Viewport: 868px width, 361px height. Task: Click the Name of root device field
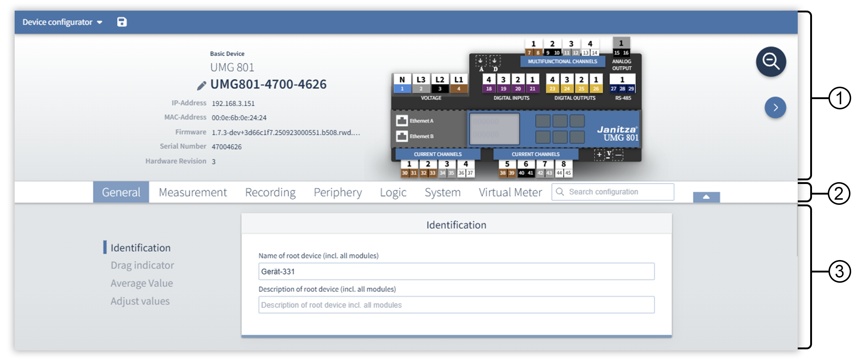coord(456,271)
